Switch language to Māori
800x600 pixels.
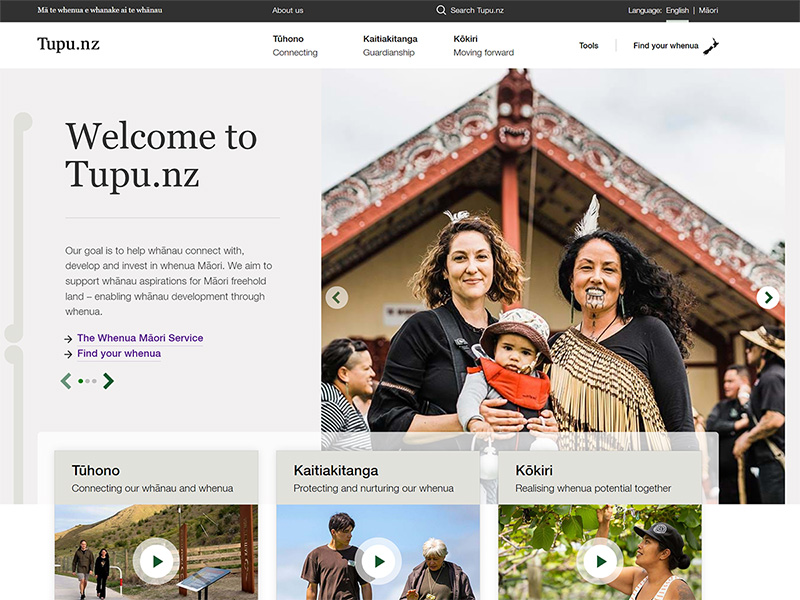tap(708, 10)
